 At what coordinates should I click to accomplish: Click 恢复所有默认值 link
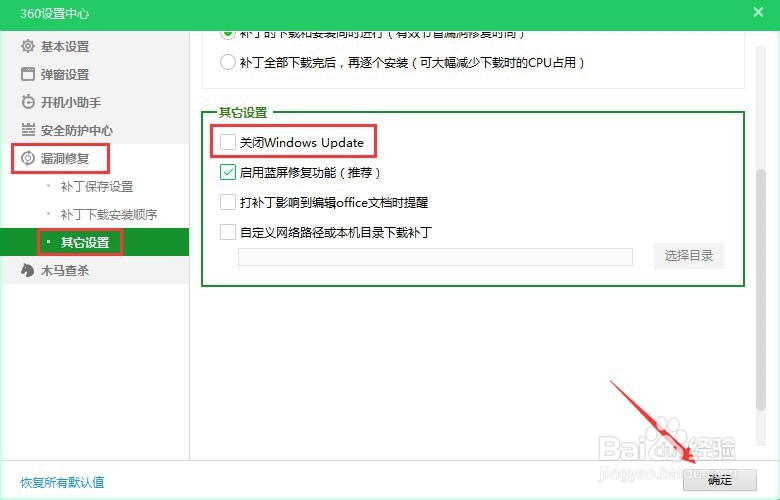[x=62, y=482]
